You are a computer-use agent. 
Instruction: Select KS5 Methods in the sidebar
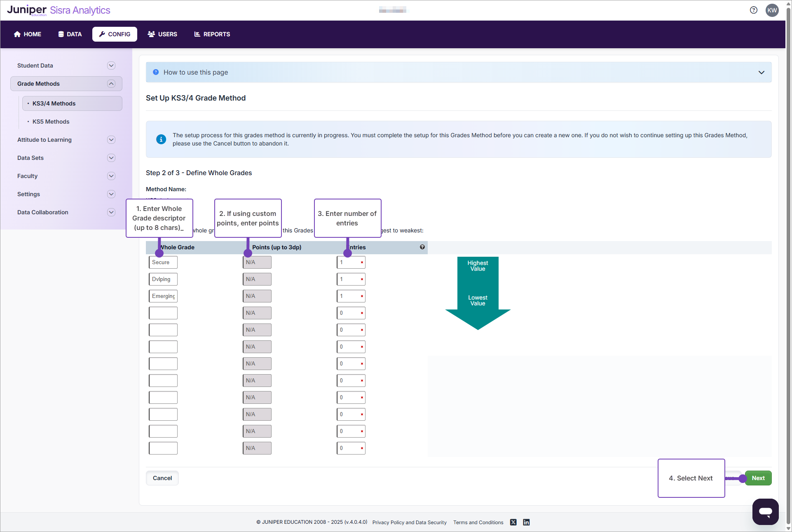click(x=51, y=122)
